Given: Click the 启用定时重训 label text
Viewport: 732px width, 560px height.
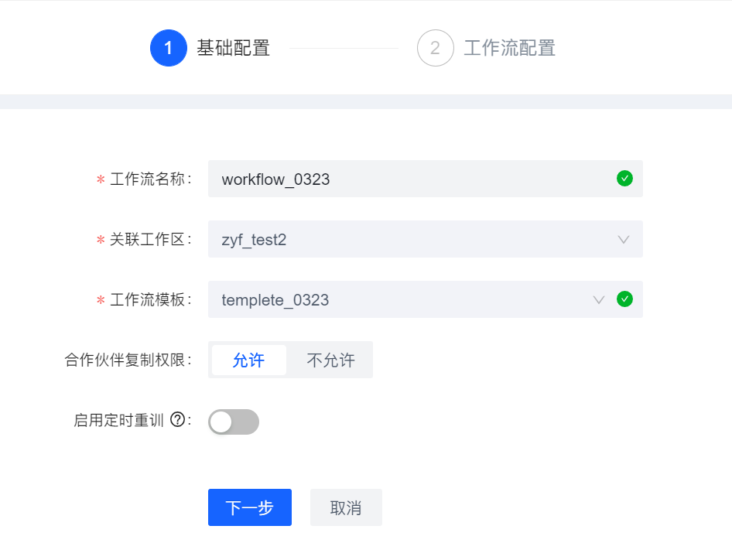Looking at the screenshot, I should [x=118, y=420].
